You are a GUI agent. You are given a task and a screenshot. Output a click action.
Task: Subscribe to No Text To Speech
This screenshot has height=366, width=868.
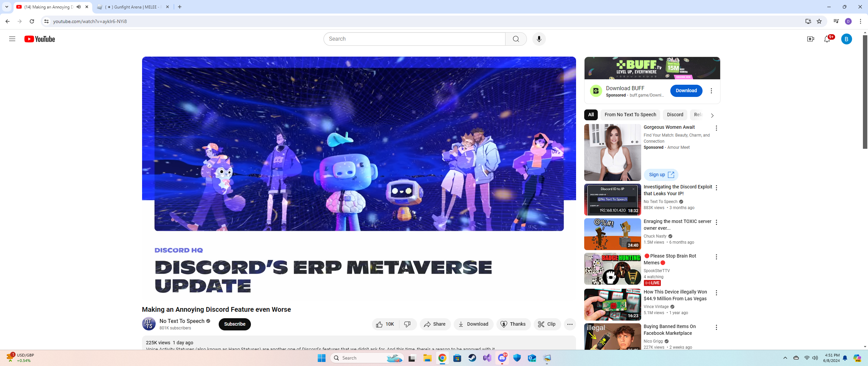(235, 324)
